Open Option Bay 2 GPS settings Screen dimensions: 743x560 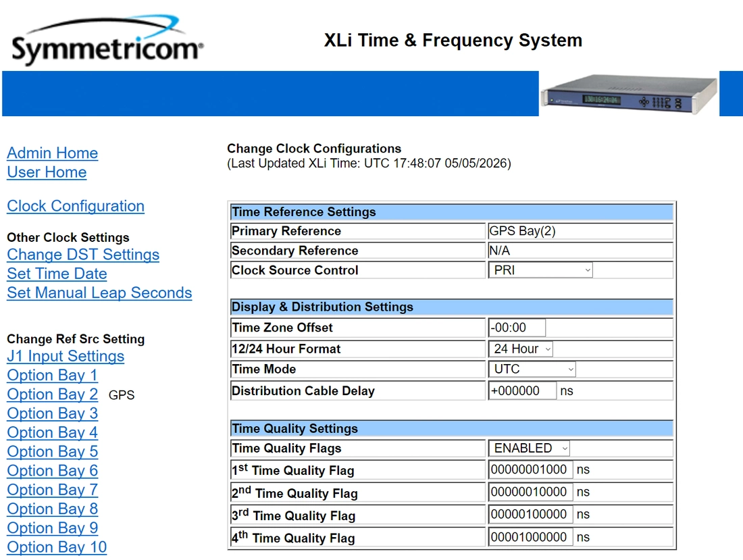[53, 394]
